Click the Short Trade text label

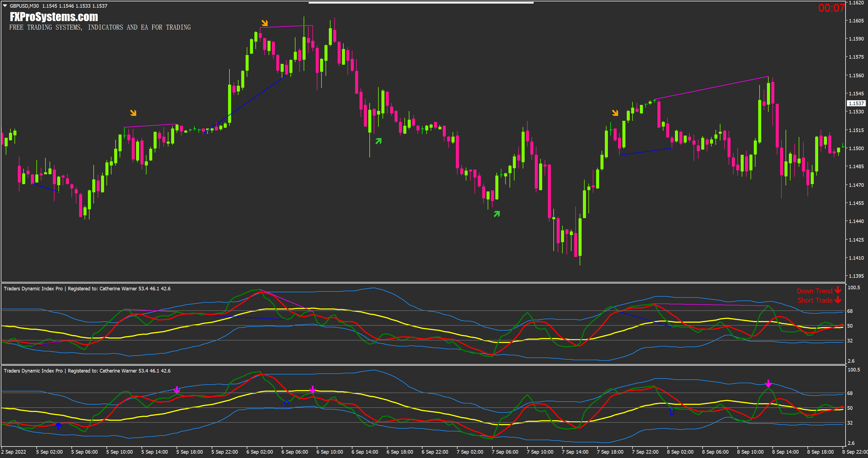[815, 300]
